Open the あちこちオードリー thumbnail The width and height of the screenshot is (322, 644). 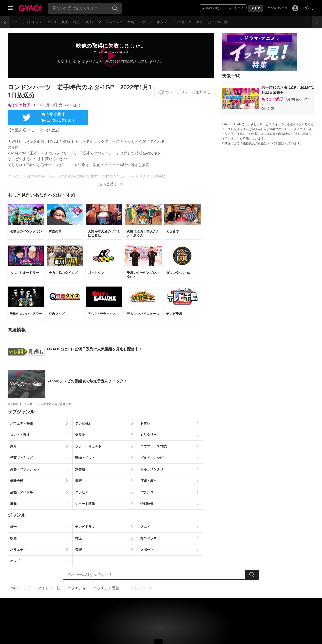26,256
